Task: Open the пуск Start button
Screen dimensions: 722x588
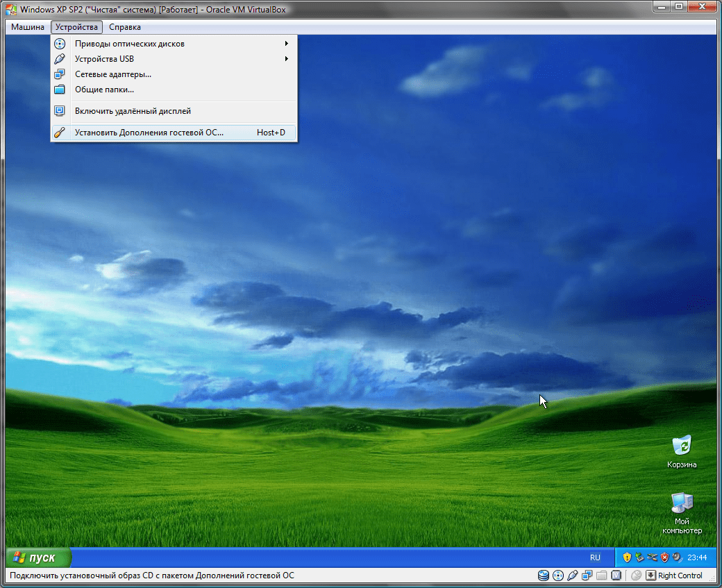Action: coord(39,557)
